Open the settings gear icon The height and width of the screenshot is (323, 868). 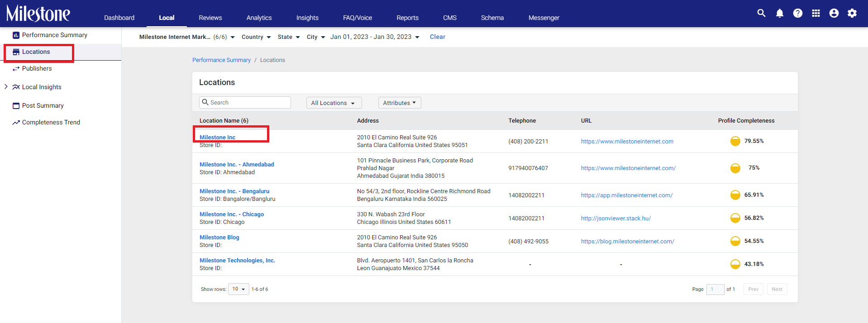[852, 13]
